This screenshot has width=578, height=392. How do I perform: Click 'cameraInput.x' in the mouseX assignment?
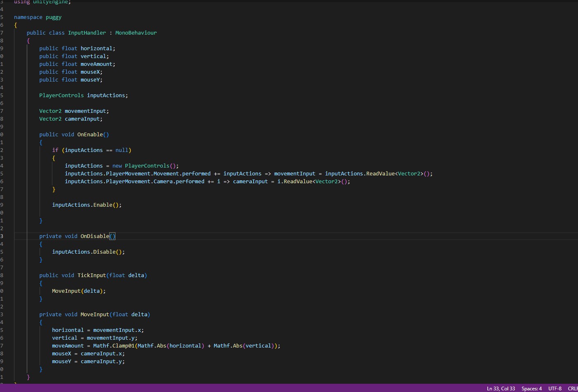101,354
